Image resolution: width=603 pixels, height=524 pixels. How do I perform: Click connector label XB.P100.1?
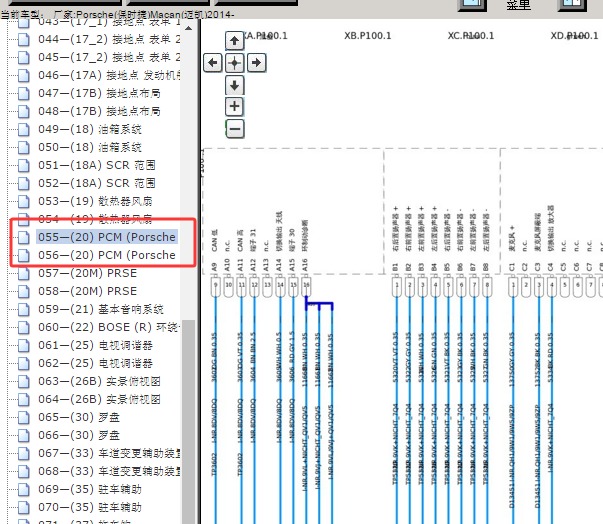coord(367,36)
